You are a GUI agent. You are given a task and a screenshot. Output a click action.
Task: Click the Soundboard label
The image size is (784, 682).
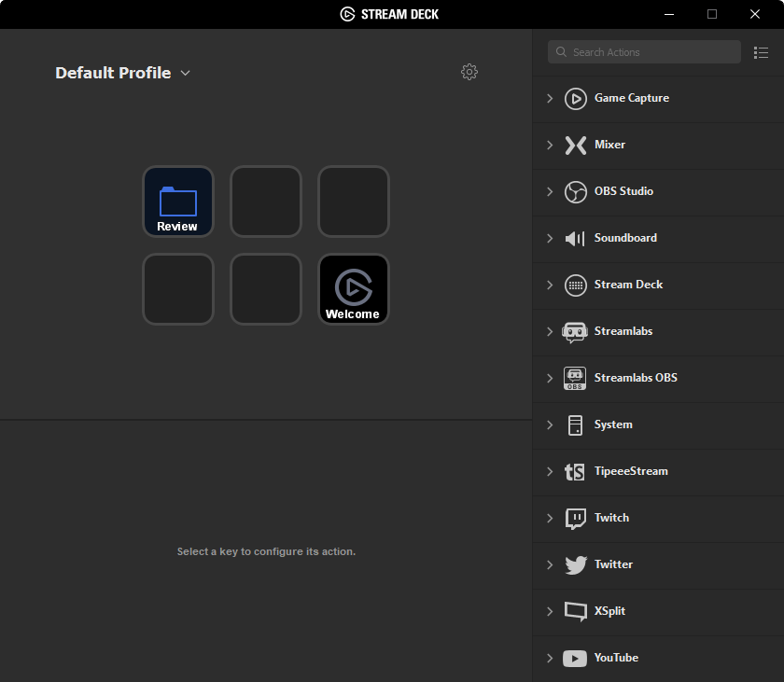coord(625,238)
